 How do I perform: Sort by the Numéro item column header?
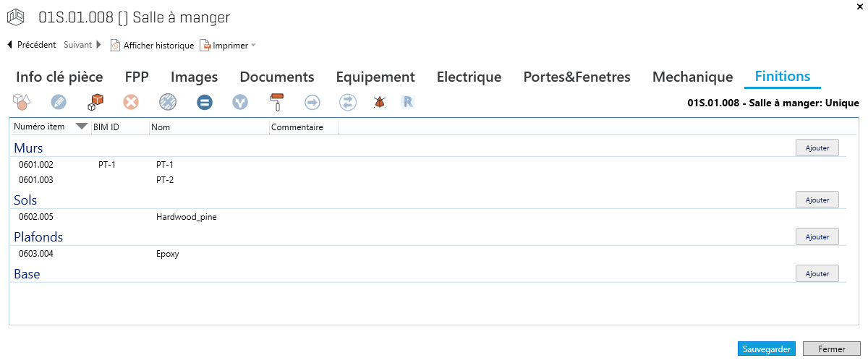click(x=51, y=127)
